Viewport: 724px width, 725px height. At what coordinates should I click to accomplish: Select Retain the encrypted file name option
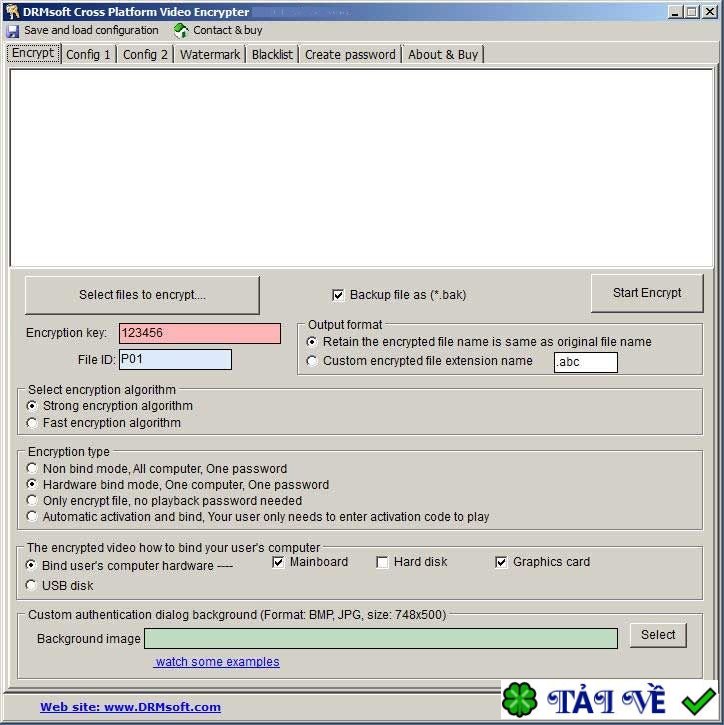312,342
